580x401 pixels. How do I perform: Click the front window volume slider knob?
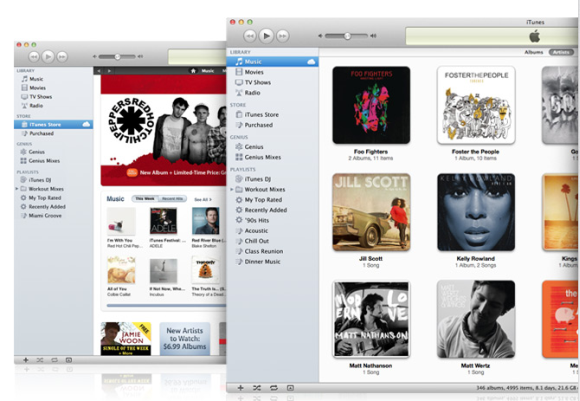347,36
